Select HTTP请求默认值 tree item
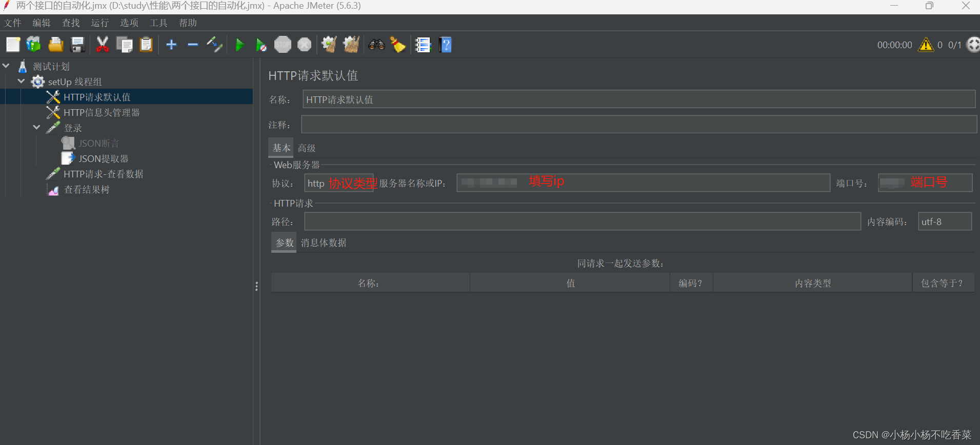This screenshot has width=980, height=445. click(97, 97)
